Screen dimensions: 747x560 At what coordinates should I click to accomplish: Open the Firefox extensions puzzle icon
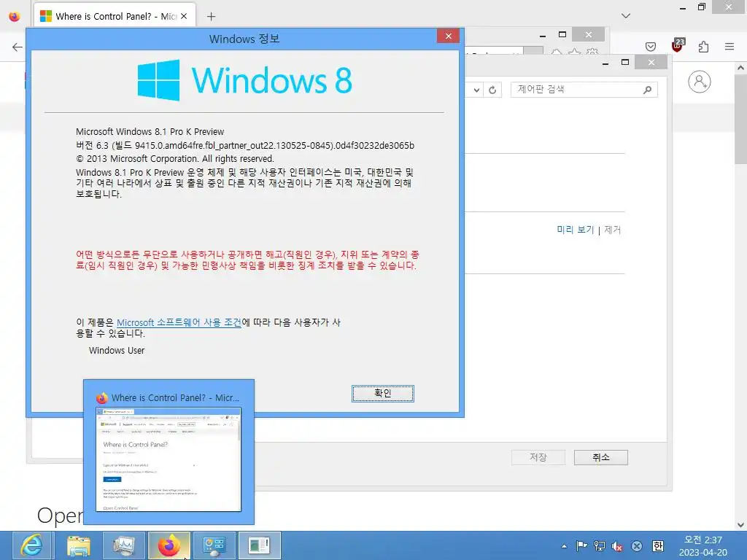(703, 47)
